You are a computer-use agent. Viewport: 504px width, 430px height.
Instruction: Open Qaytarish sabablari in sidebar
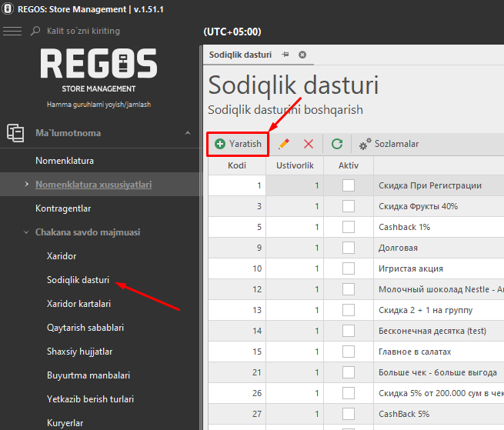coord(85,328)
